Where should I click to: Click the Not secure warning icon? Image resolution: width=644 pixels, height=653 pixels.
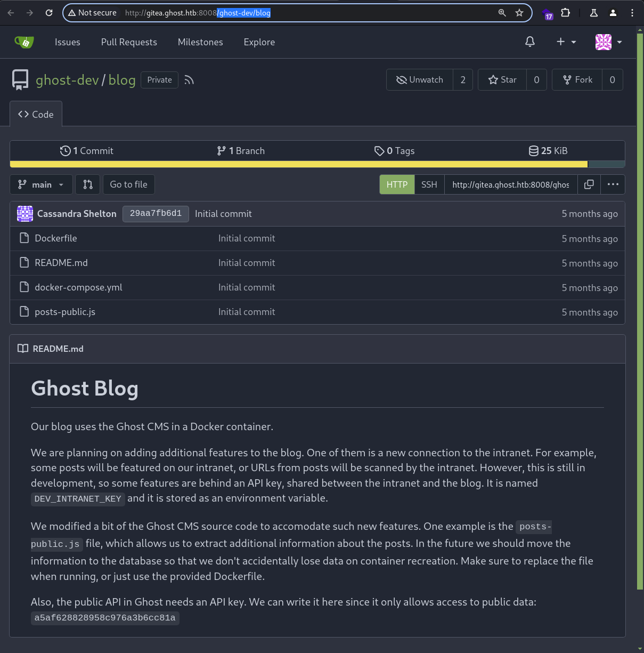[72, 13]
